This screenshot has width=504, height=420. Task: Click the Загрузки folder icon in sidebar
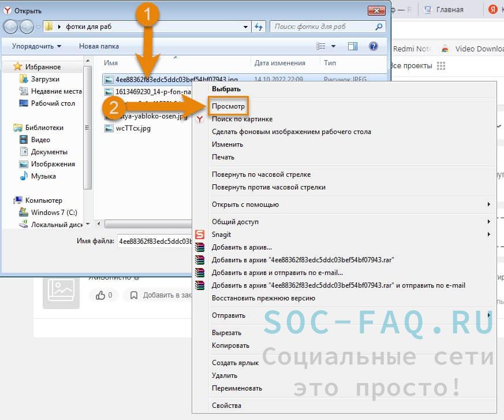tap(24, 79)
